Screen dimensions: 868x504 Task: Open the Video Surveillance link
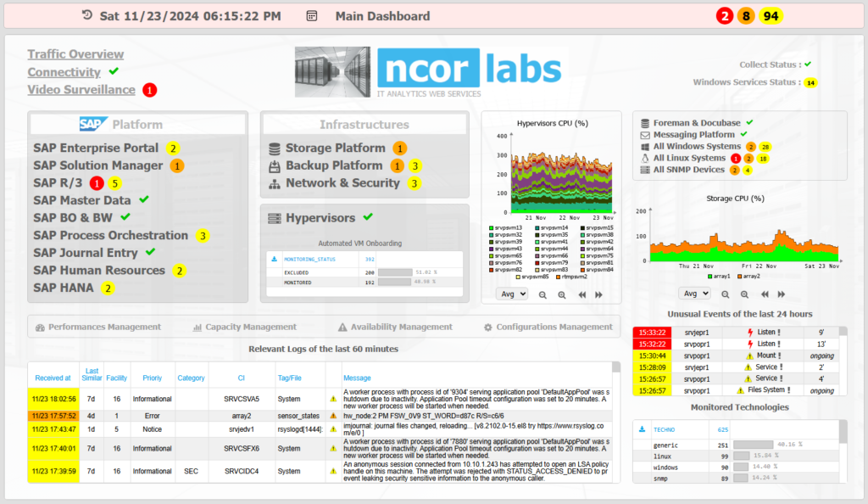pos(81,90)
